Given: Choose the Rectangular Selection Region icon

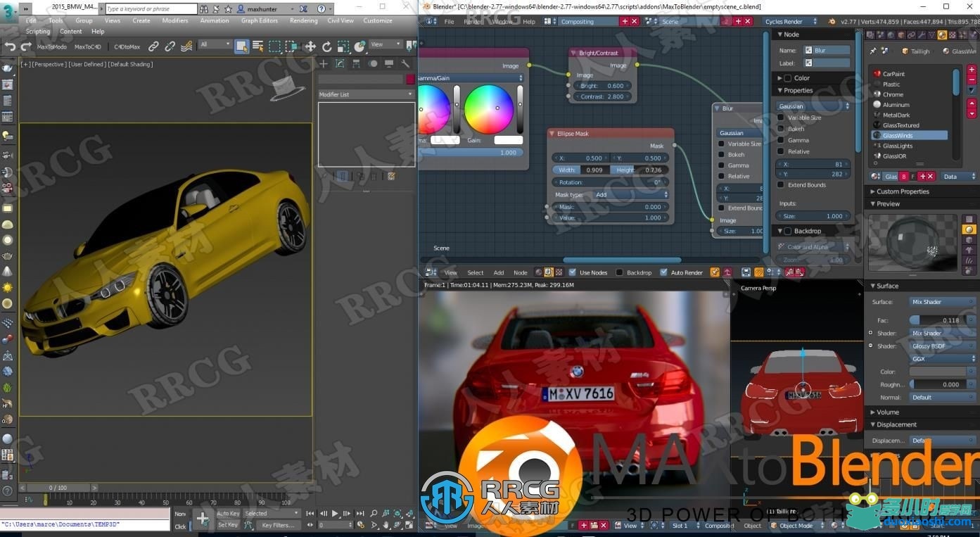Looking at the screenshot, I should (275, 46).
